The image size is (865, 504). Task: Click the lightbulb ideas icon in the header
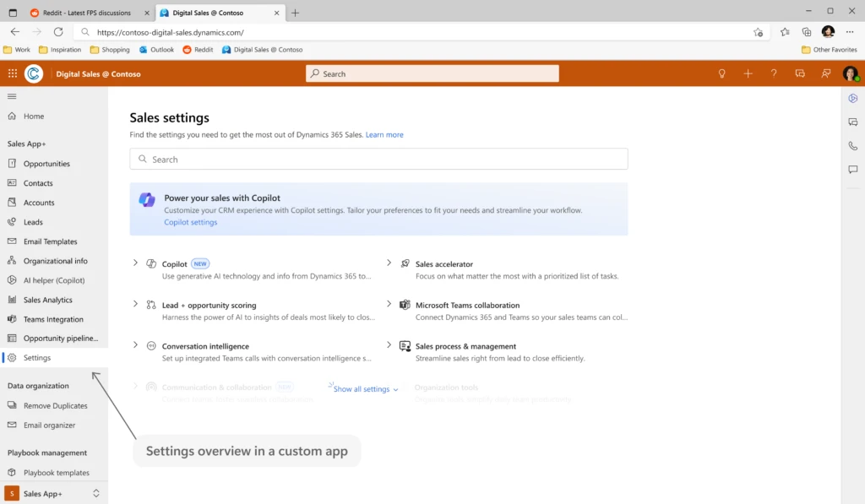(722, 74)
